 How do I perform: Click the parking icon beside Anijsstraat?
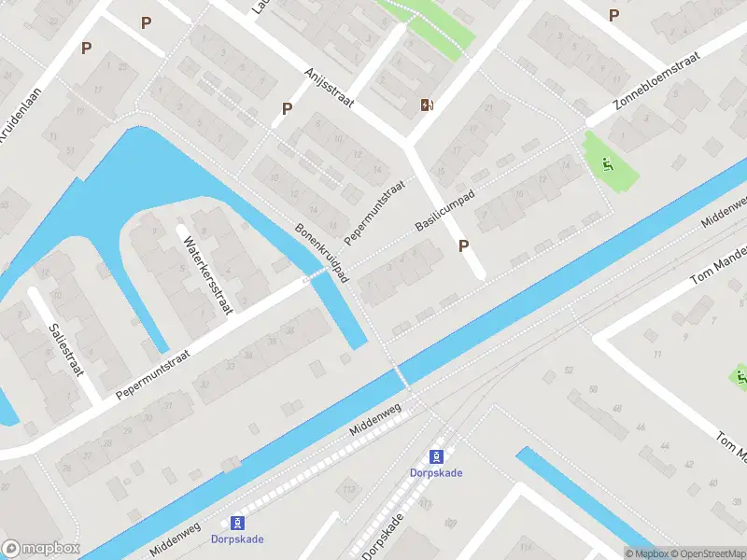pos(287,109)
